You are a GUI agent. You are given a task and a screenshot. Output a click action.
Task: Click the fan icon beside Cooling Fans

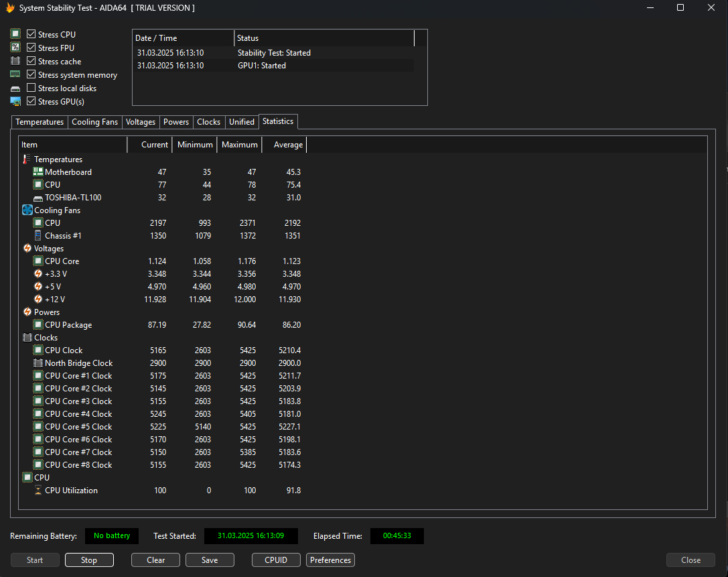pos(27,210)
